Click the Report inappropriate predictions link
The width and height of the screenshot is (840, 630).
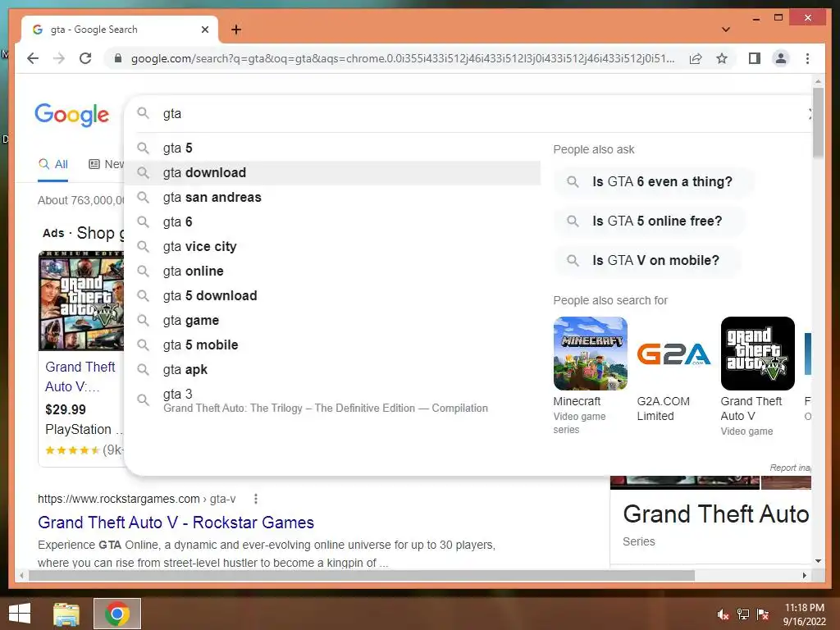(790, 468)
